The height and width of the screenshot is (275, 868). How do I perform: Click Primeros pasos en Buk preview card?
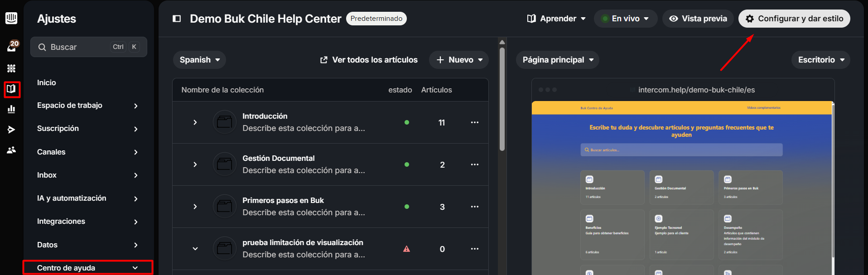click(x=750, y=188)
